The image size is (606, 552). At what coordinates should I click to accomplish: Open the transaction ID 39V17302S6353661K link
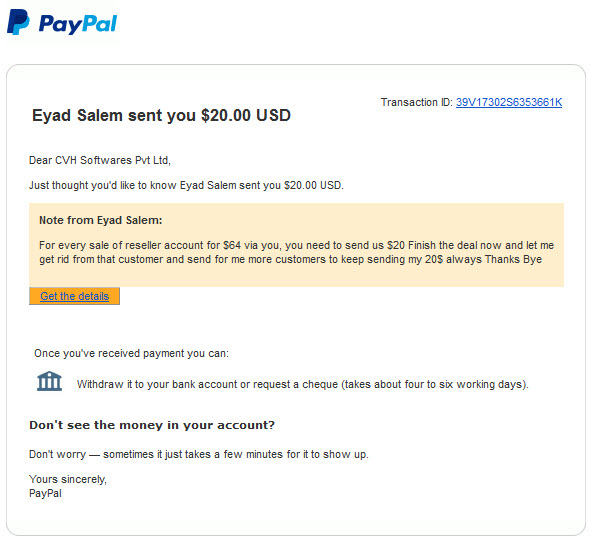[x=509, y=102]
